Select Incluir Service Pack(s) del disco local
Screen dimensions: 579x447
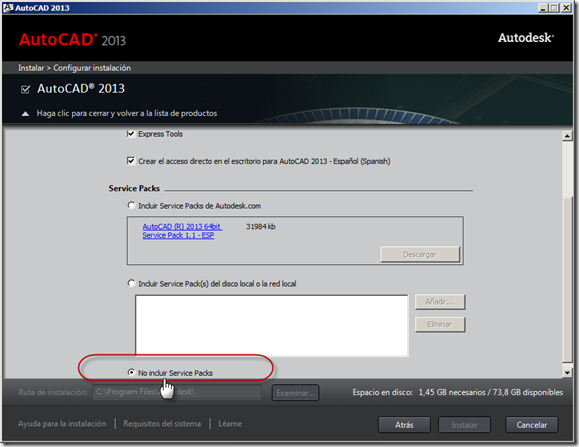point(131,283)
